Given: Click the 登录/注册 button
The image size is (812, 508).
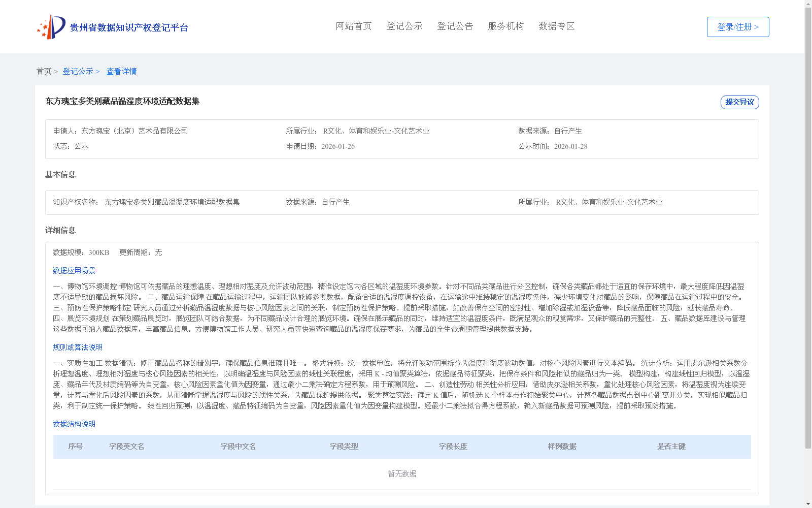Looking at the screenshot, I should [x=738, y=27].
